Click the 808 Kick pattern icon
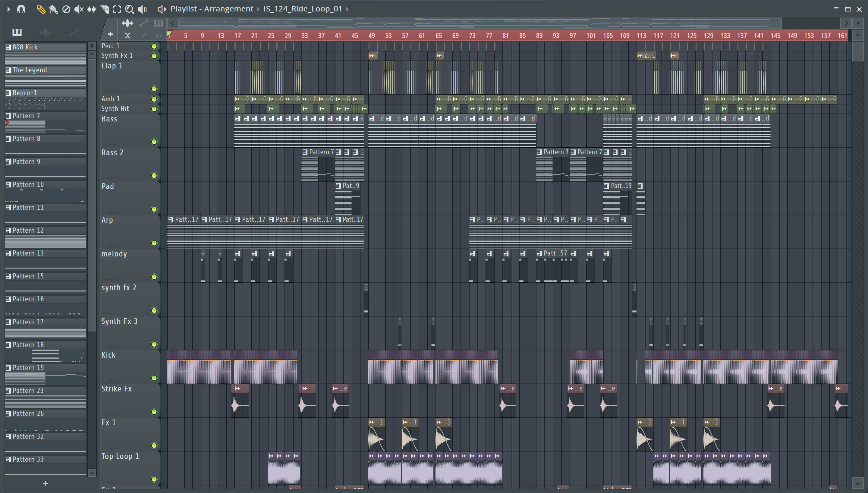Viewport: 868px width, 493px height. (8, 47)
